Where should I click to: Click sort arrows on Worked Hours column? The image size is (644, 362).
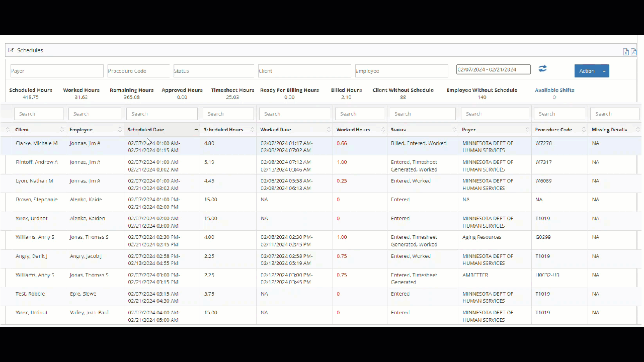coord(382,130)
